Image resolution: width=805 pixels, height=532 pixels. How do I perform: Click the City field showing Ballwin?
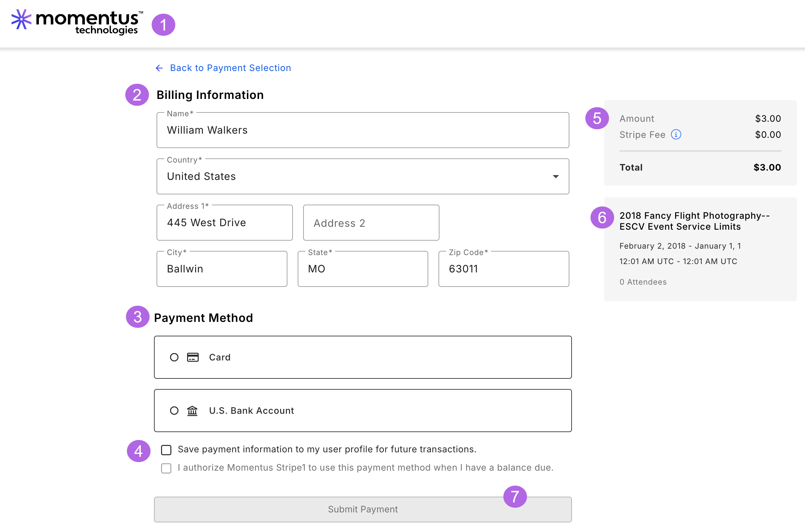222,269
